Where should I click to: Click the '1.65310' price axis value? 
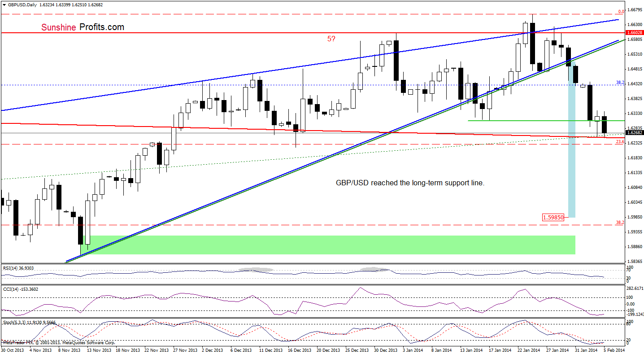pyautogui.click(x=634, y=54)
